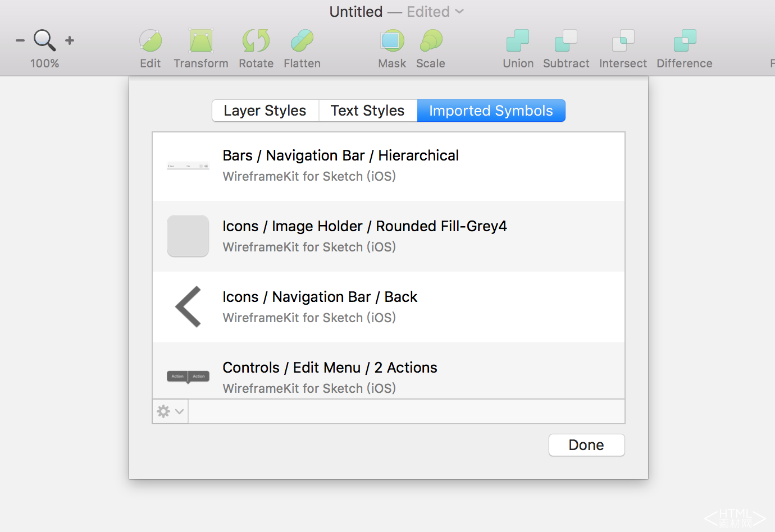
Task: Choose the Subtract boolean operation
Action: coord(566,41)
